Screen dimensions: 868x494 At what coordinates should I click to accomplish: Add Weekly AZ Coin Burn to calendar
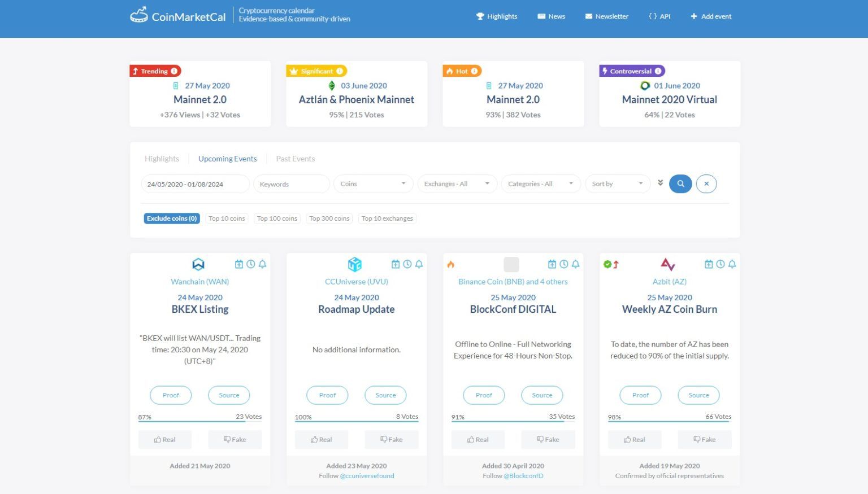click(709, 264)
